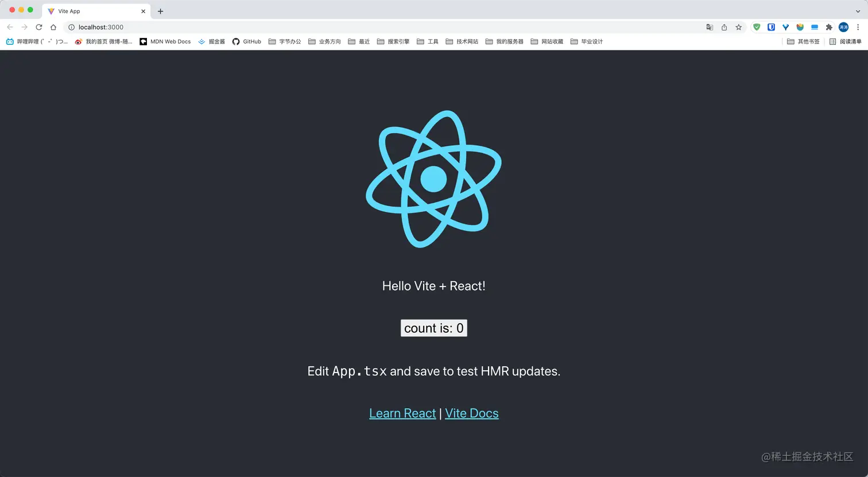Click the user profile avatar

click(x=843, y=27)
